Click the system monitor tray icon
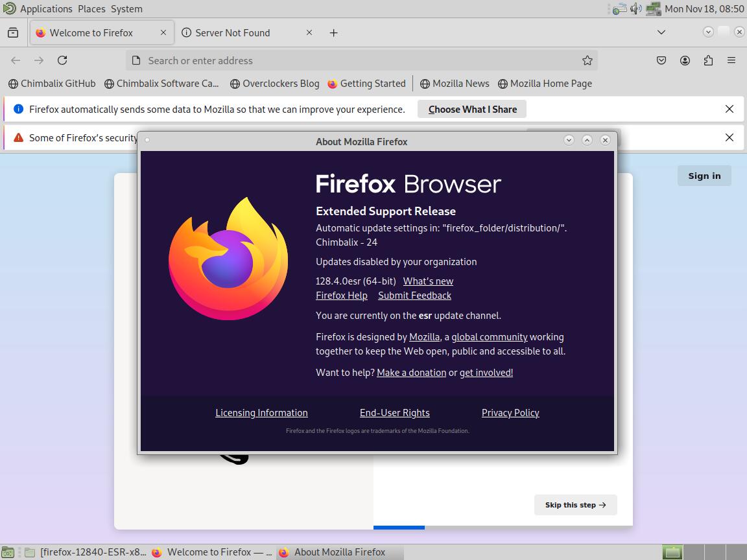747x560 pixels. coord(653,8)
